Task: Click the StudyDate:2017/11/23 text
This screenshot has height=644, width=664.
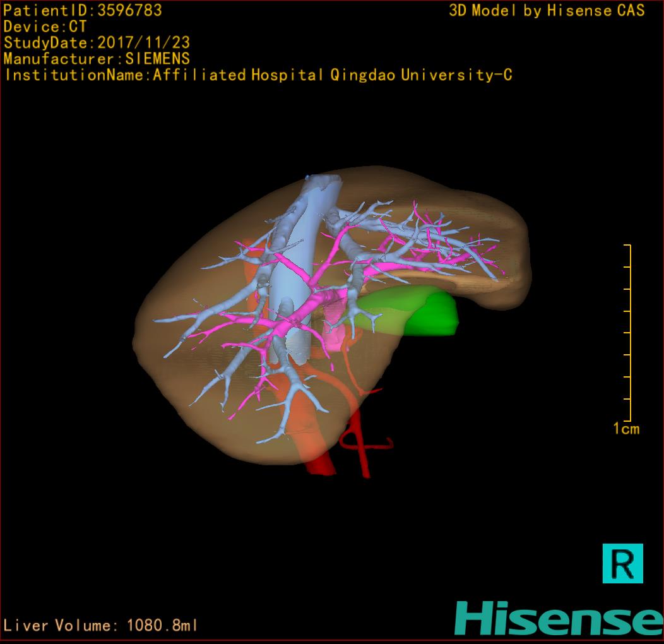Action: [x=97, y=42]
